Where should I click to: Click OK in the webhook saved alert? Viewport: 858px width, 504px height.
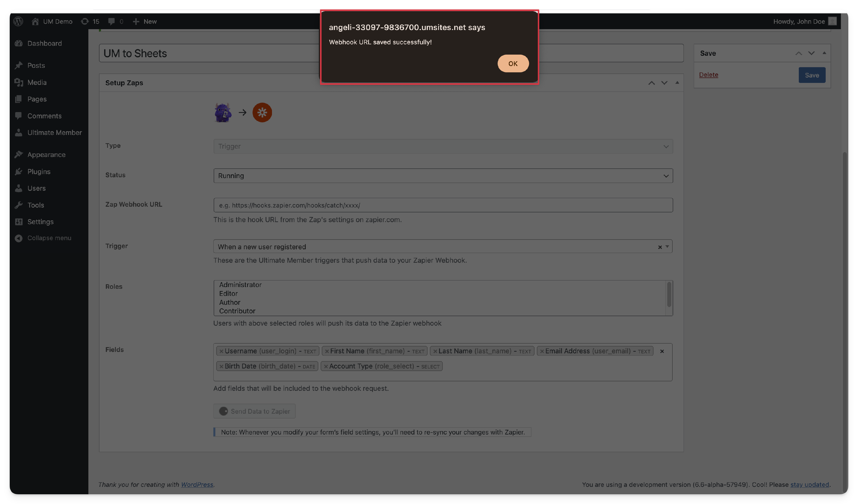click(513, 64)
